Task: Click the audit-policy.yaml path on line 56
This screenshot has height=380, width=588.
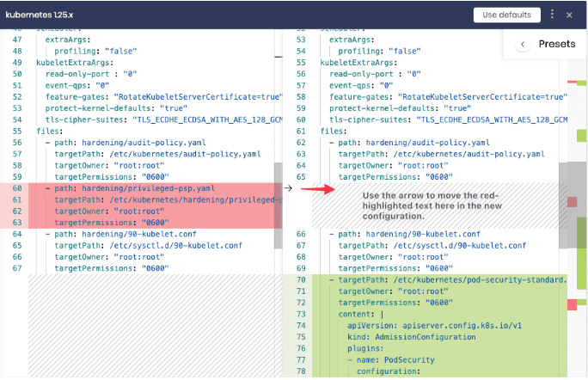Action: pos(126,143)
